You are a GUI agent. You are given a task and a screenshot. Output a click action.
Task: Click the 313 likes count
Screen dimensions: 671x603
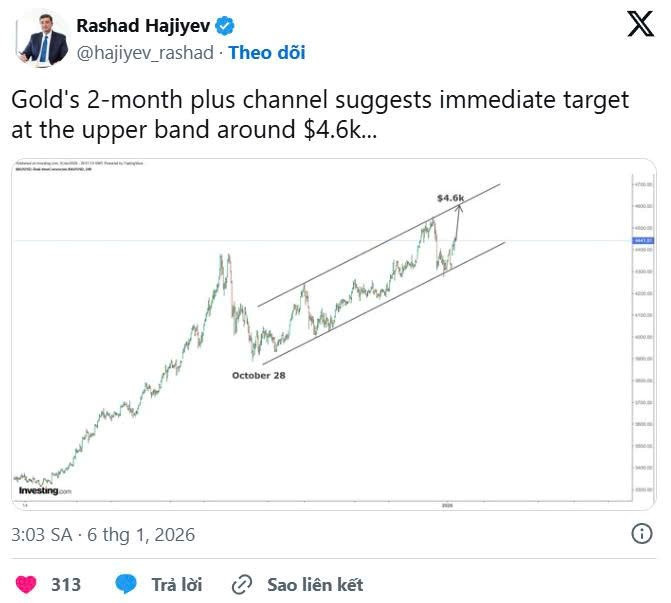coord(66,584)
